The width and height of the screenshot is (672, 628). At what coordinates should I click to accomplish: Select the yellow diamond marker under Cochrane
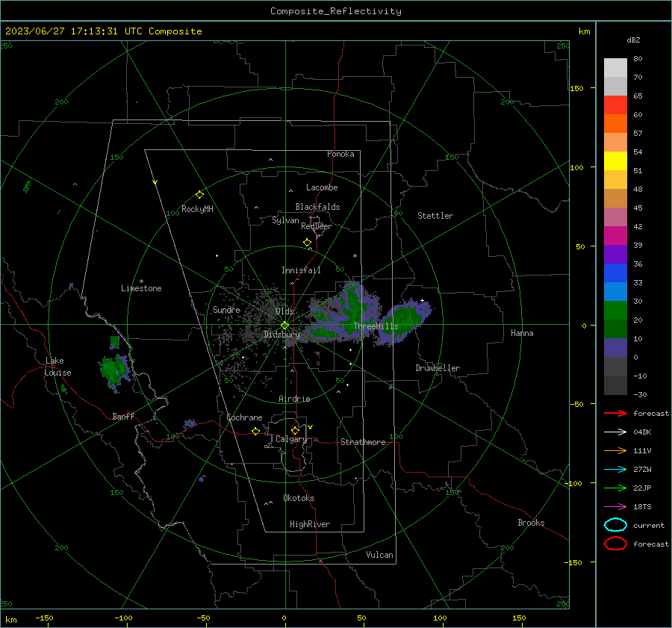click(256, 431)
